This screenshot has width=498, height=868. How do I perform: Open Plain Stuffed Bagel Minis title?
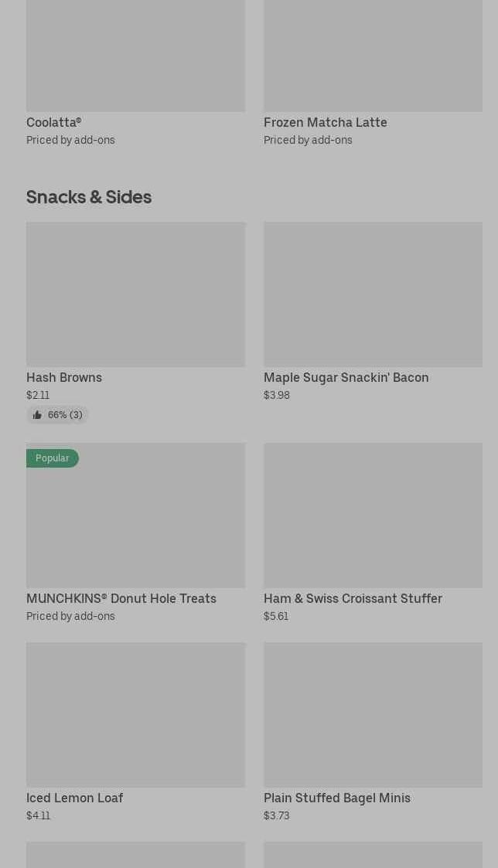click(337, 798)
